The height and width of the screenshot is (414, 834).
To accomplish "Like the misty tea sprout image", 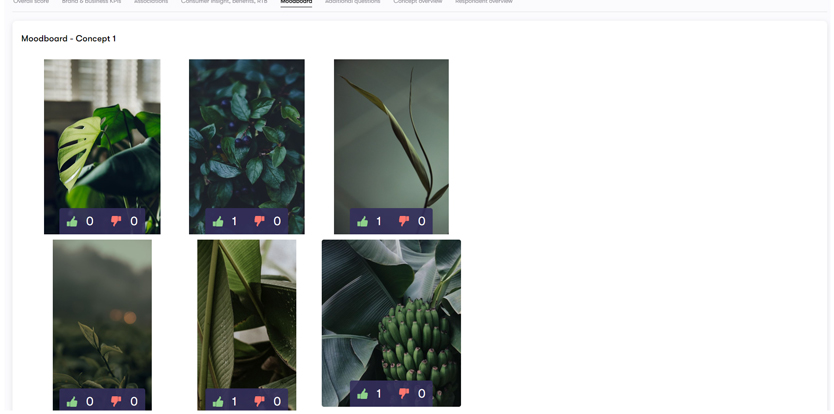I will 72,401.
